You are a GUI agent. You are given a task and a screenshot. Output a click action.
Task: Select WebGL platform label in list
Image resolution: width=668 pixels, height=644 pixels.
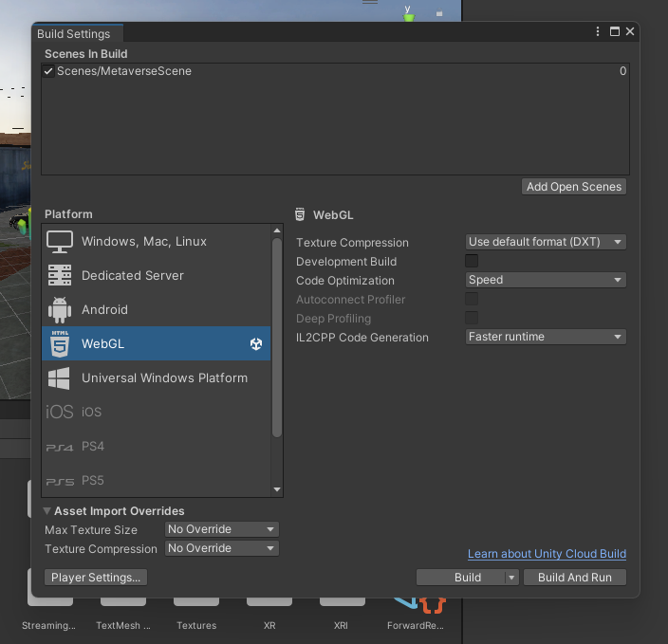(102, 343)
